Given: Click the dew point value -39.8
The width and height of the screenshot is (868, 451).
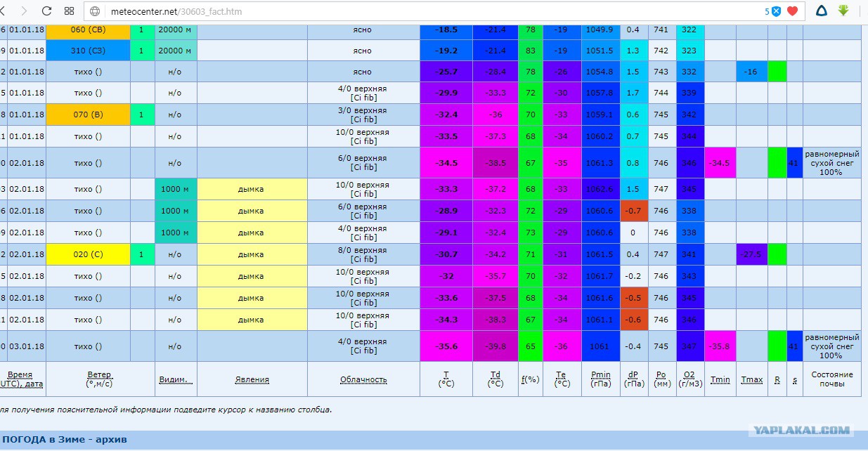Looking at the screenshot, I should 495,346.
